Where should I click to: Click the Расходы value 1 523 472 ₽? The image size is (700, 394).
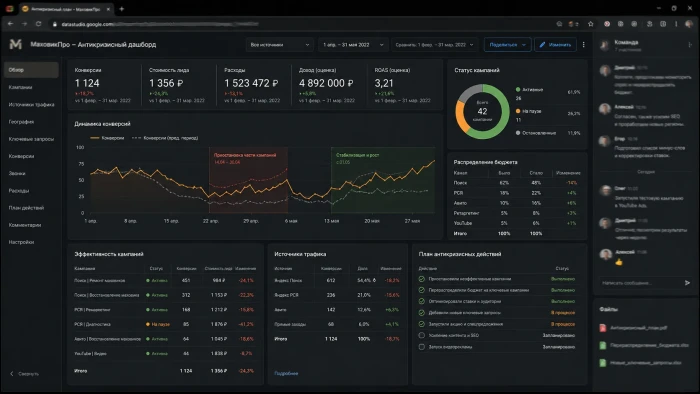(251, 83)
